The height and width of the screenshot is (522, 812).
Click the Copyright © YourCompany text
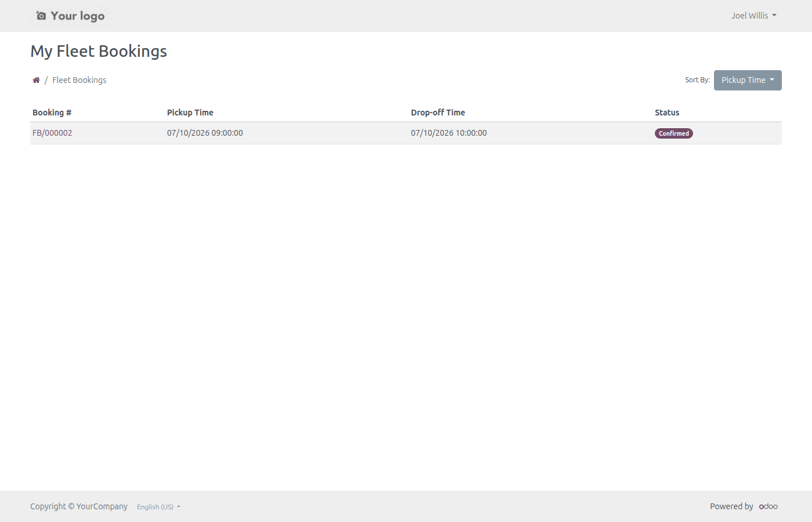pyautogui.click(x=79, y=506)
